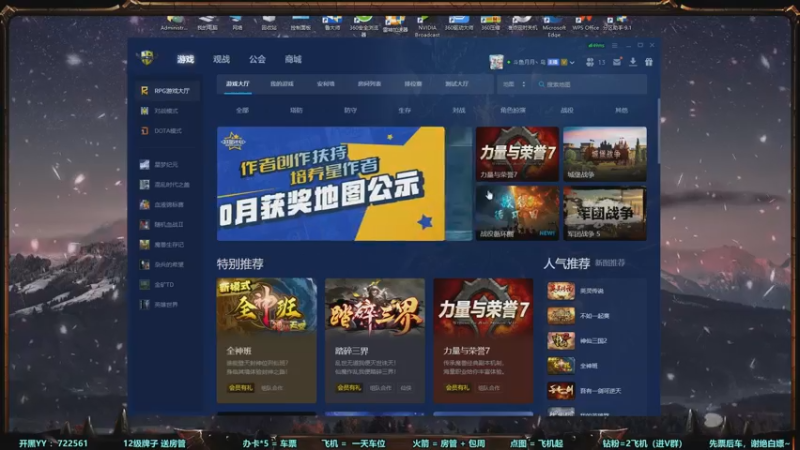The width and height of the screenshot is (800, 450).
Task: Open the 地图 search type selector
Action: point(514,84)
